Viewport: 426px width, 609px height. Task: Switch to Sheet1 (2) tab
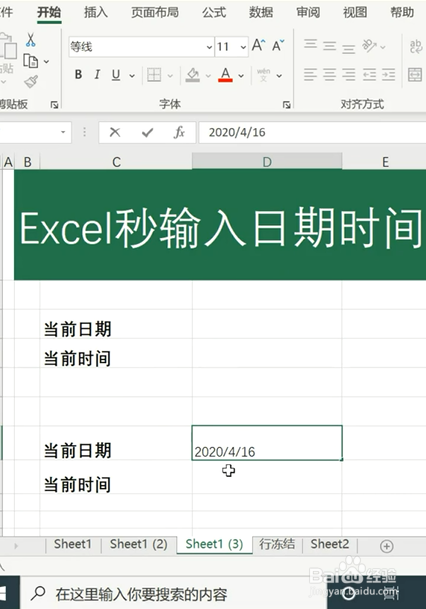coord(138,544)
